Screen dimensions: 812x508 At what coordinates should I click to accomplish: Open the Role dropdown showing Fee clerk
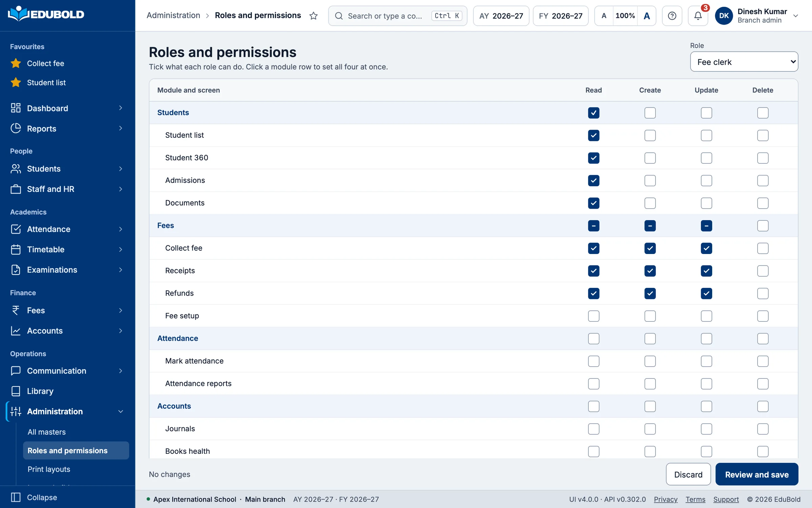coord(744,62)
